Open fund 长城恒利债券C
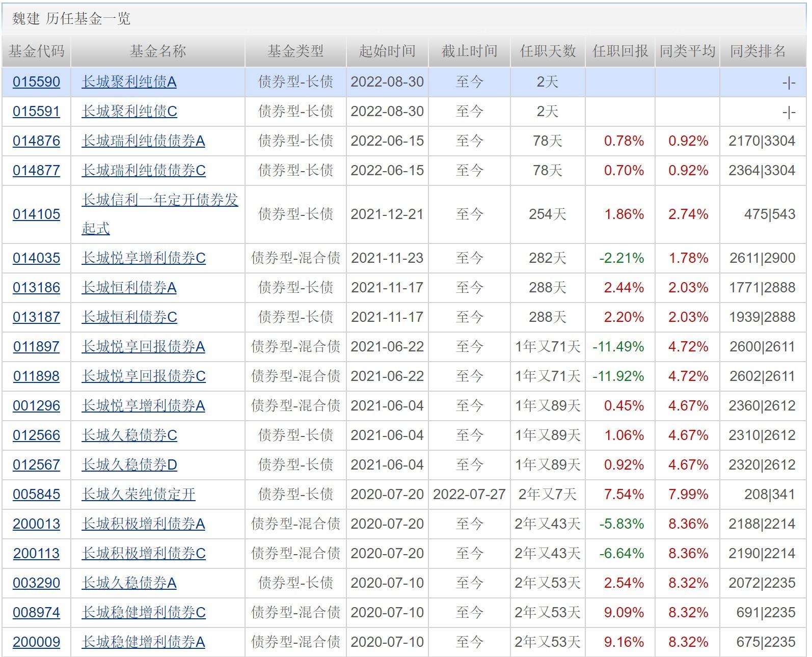812x657 pixels. (x=129, y=317)
